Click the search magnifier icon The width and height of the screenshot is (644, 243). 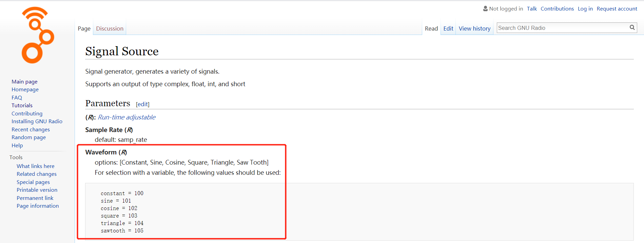tap(632, 27)
